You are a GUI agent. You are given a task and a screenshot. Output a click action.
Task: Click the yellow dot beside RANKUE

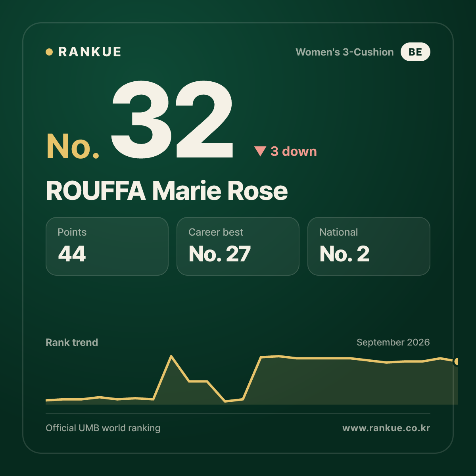[x=49, y=52]
